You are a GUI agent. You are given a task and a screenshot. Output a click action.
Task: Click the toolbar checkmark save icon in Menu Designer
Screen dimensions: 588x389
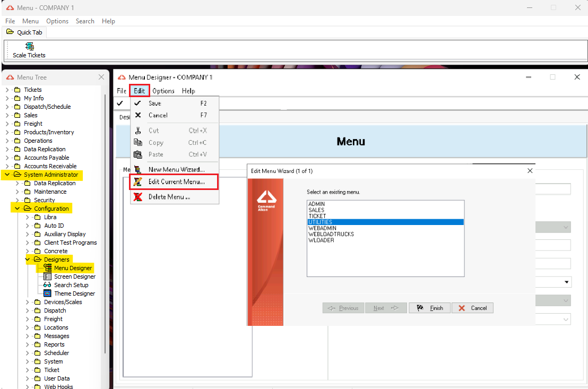click(x=120, y=103)
